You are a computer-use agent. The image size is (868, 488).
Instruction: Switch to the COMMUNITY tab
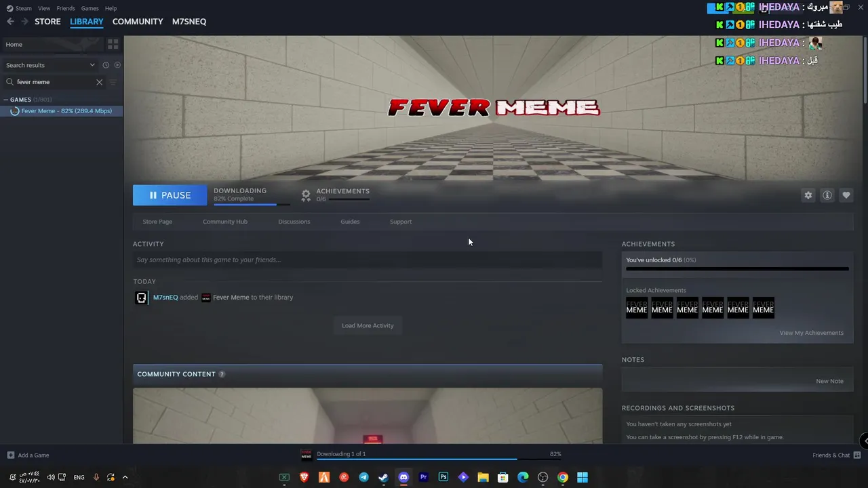pyautogui.click(x=138, y=22)
